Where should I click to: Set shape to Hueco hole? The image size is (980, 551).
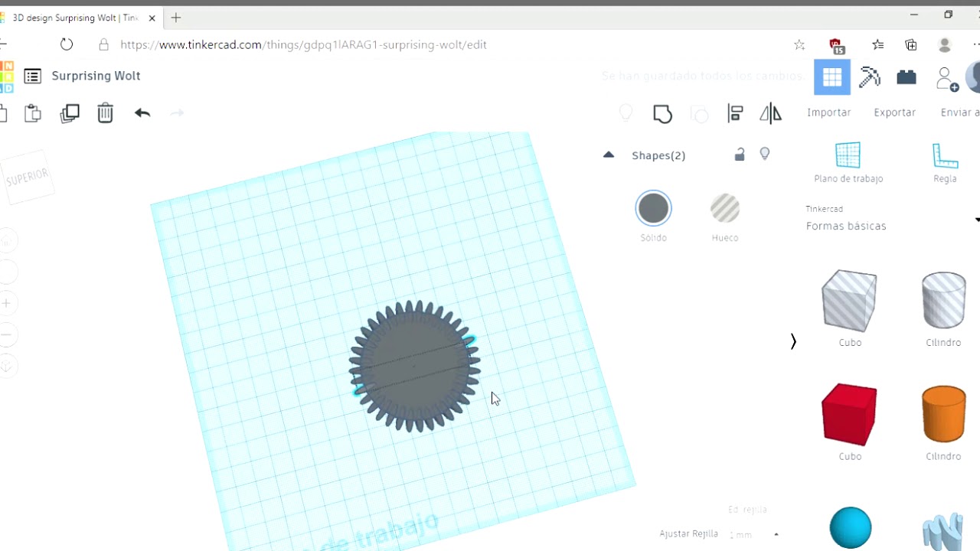pyautogui.click(x=725, y=208)
